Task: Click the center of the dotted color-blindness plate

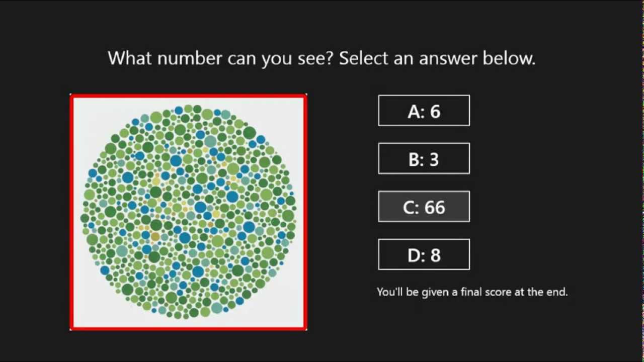Action: click(x=189, y=212)
